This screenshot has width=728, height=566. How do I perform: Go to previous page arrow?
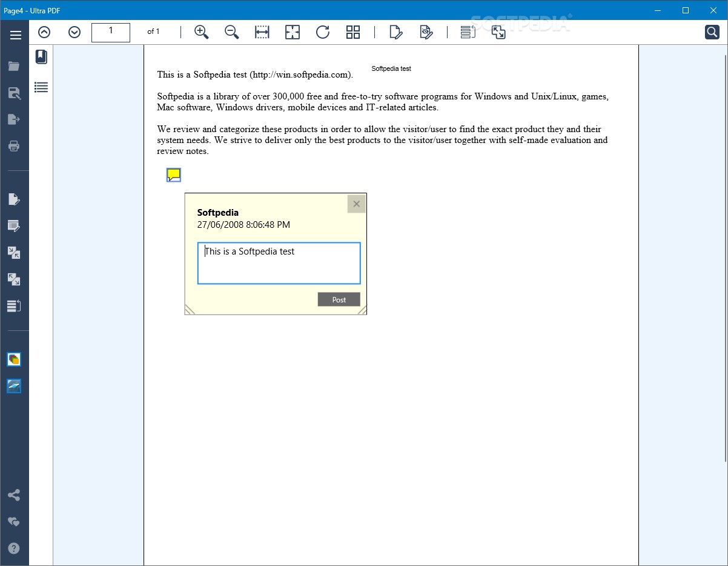tap(44, 32)
